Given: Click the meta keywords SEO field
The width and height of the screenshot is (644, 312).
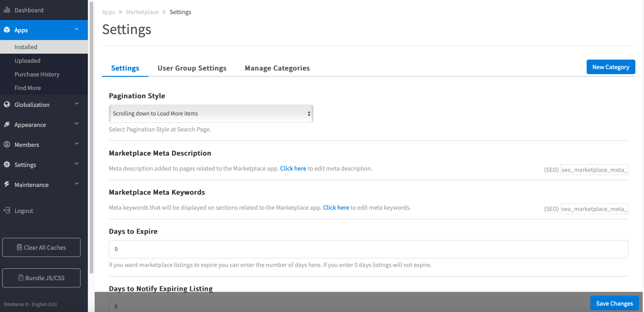Looking at the screenshot, I should pos(594,209).
